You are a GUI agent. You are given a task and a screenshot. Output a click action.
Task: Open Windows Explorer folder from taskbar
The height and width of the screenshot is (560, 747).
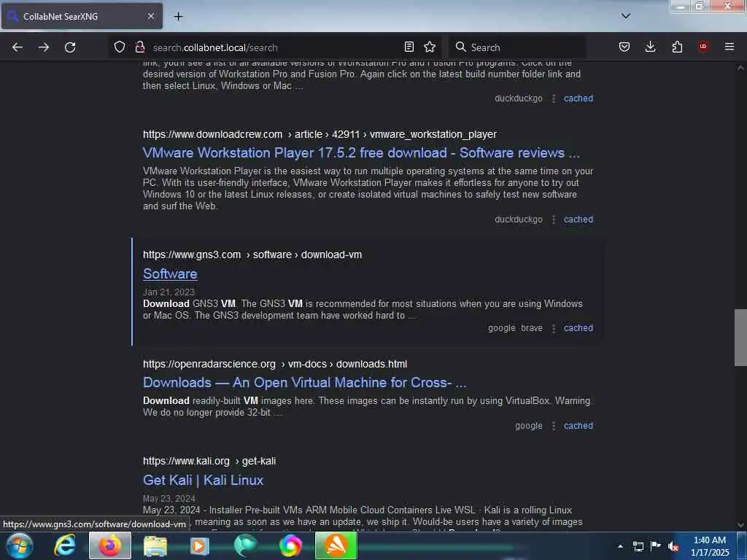[155, 545]
